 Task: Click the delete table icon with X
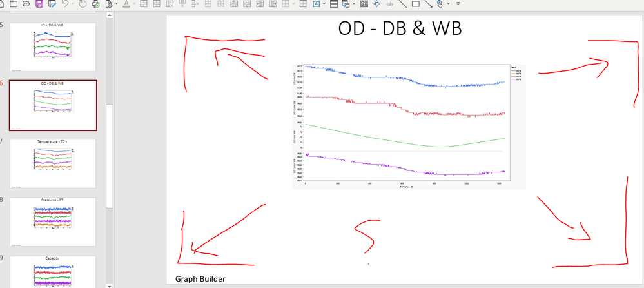coord(170,4)
